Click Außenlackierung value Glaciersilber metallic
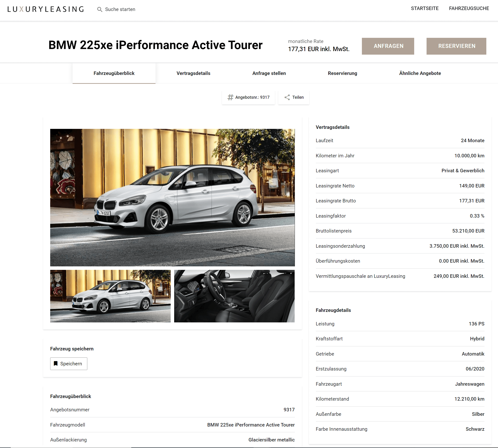The image size is (498, 448). point(272,440)
